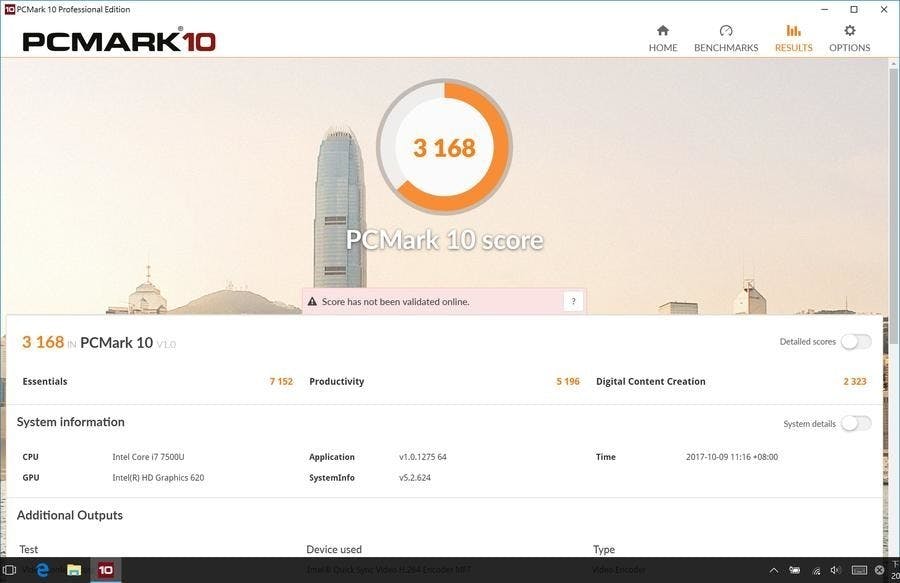Viewport: 900px width, 583px height.
Task: Open the OPTIONS settings
Action: [x=849, y=38]
